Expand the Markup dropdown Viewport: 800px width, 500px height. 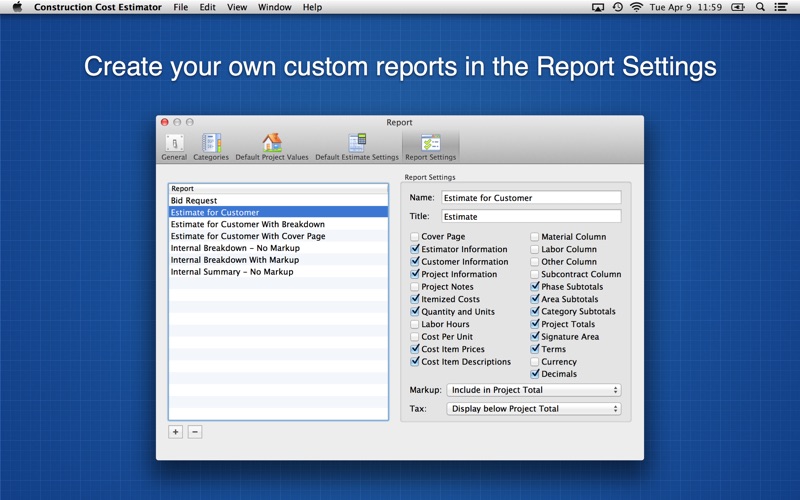(x=533, y=390)
